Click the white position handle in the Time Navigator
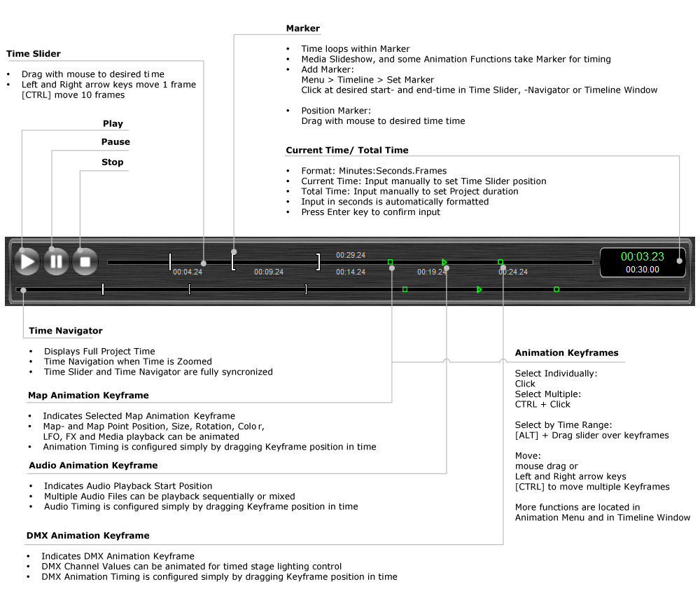The height and width of the screenshot is (596, 700). pyautogui.click(x=103, y=289)
